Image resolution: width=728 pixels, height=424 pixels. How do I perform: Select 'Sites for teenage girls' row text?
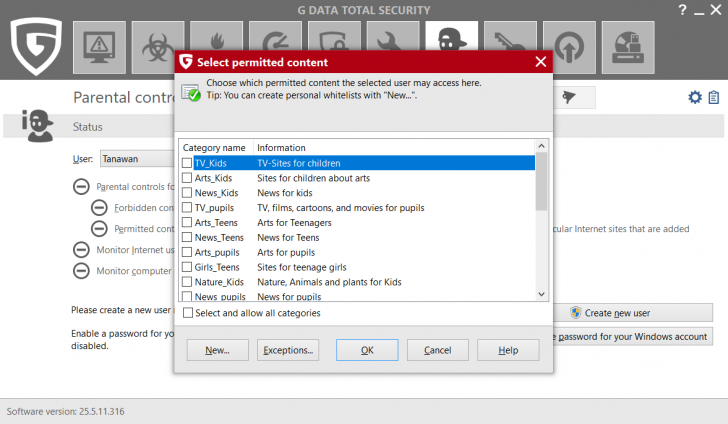302,267
